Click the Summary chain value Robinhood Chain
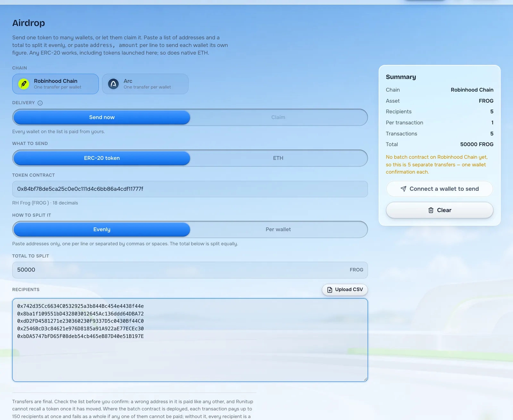Image resolution: width=513 pixels, height=420 pixels. [472, 90]
